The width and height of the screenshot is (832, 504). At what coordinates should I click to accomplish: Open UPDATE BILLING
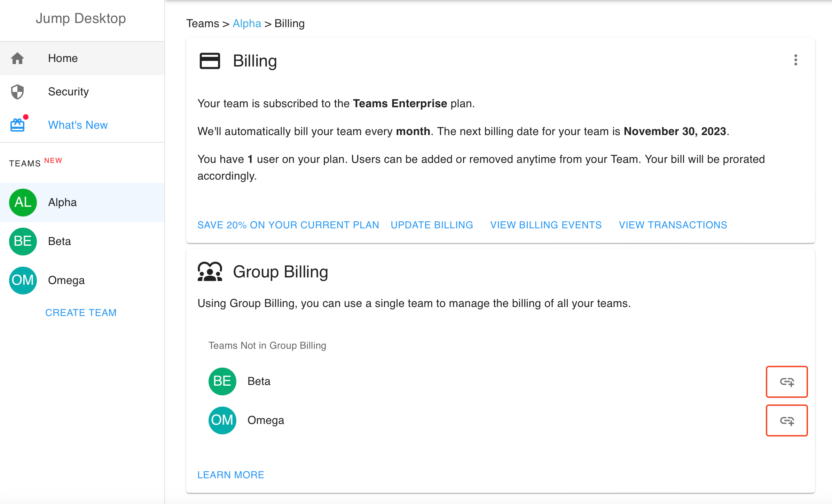432,225
